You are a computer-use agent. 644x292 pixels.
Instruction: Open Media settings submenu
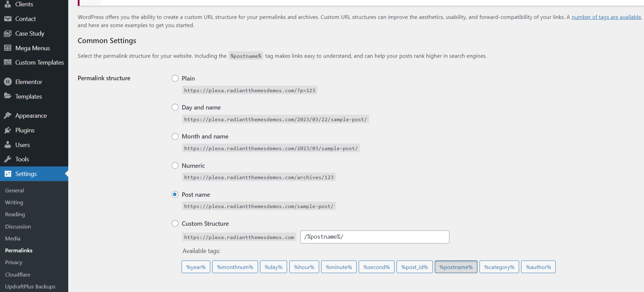pos(13,239)
